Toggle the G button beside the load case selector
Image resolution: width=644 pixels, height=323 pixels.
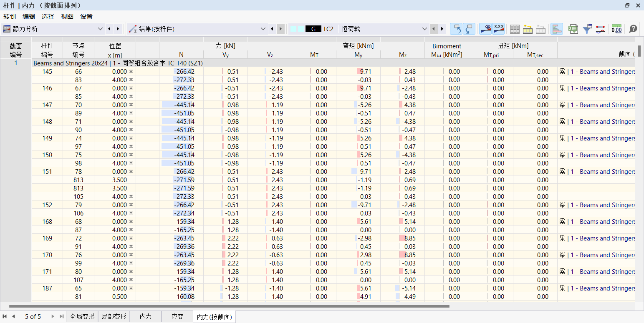pos(313,29)
